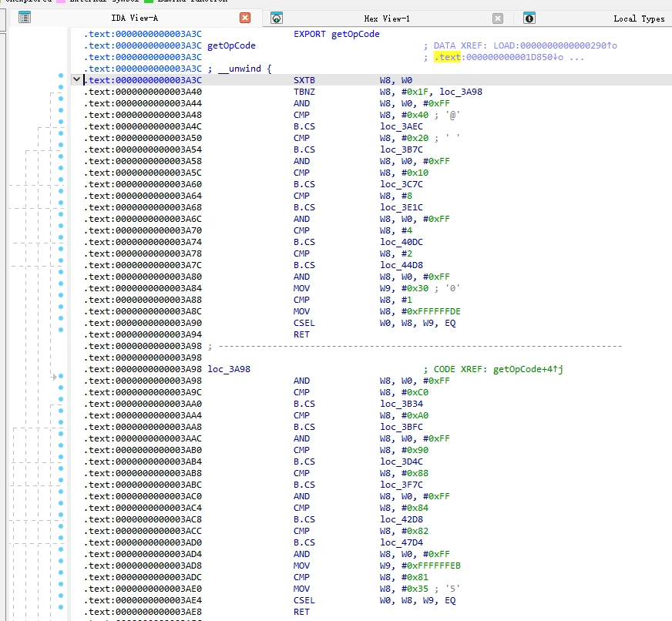The width and height of the screenshot is (672, 621).
Task: Follow the getOpCode+4 code xref
Action: [528, 369]
